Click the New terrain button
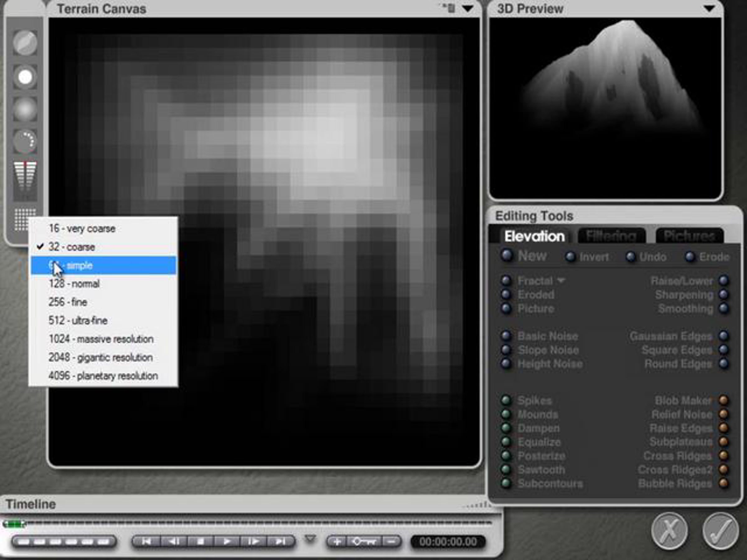This screenshot has width=747, height=560. click(x=524, y=256)
